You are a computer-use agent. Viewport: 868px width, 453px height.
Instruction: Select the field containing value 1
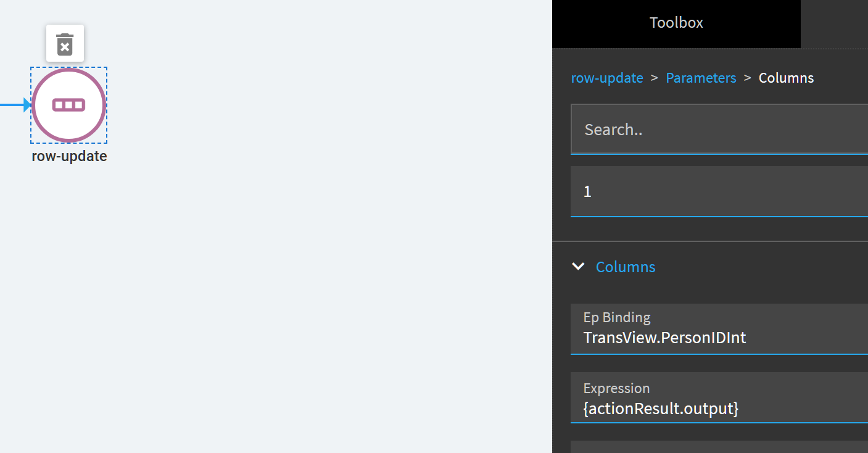719,191
